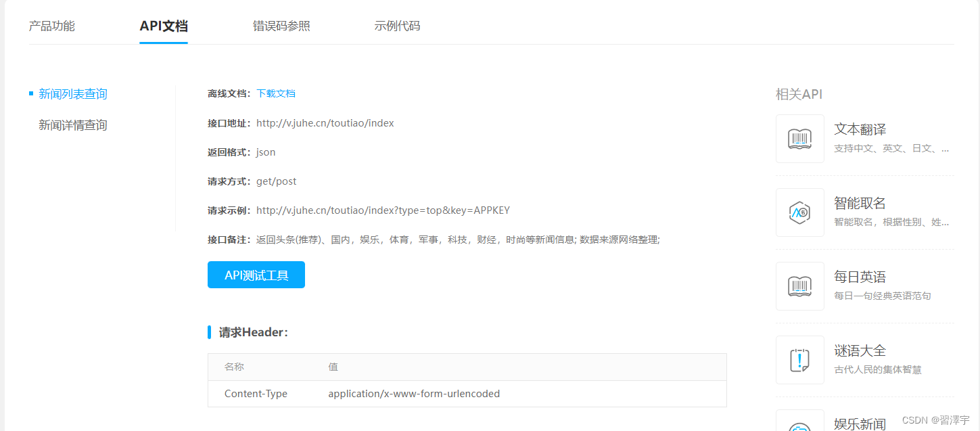
Task: Click the json return format value
Action: 266,152
